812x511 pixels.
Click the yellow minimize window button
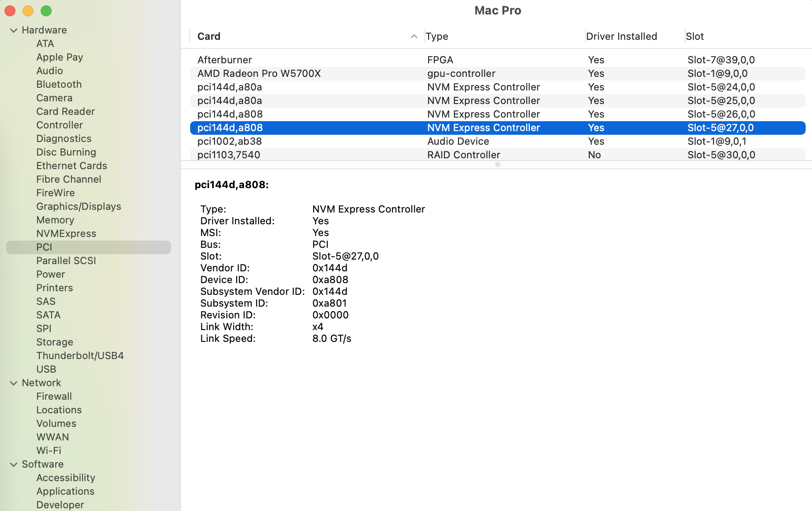click(x=28, y=11)
